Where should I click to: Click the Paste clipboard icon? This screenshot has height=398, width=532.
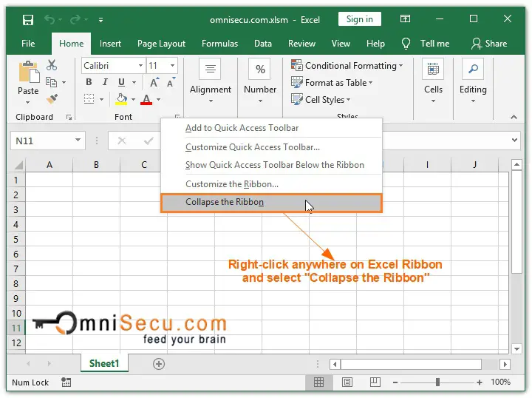pyautogui.click(x=29, y=72)
